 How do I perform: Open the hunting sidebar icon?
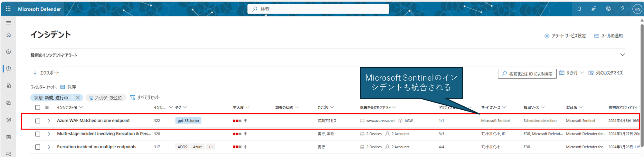pos(9,86)
